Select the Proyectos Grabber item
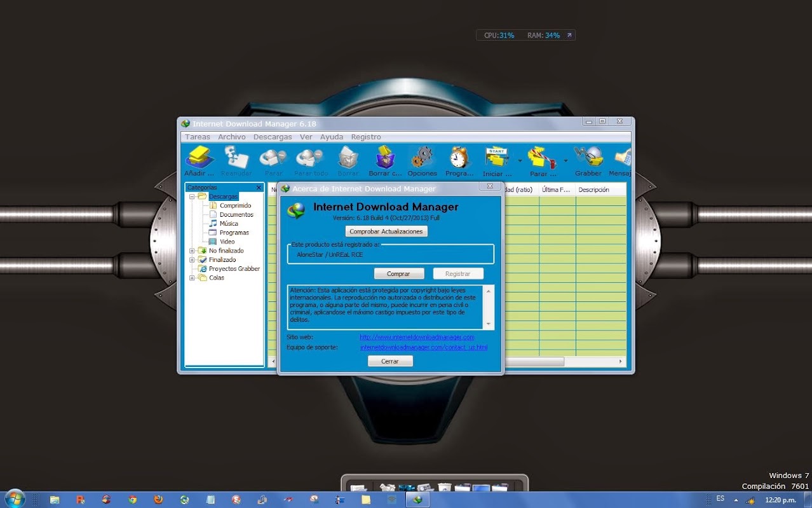The width and height of the screenshot is (812, 508). [x=234, y=269]
